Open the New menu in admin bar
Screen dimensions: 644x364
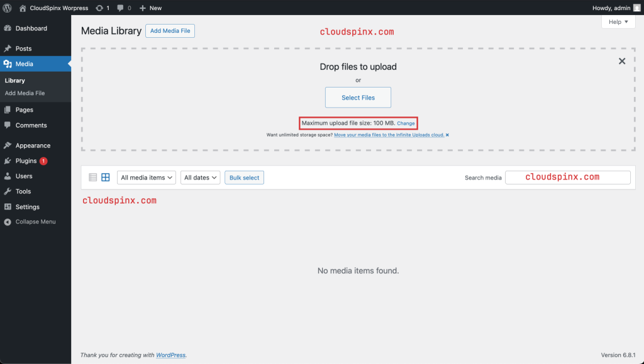click(x=150, y=8)
